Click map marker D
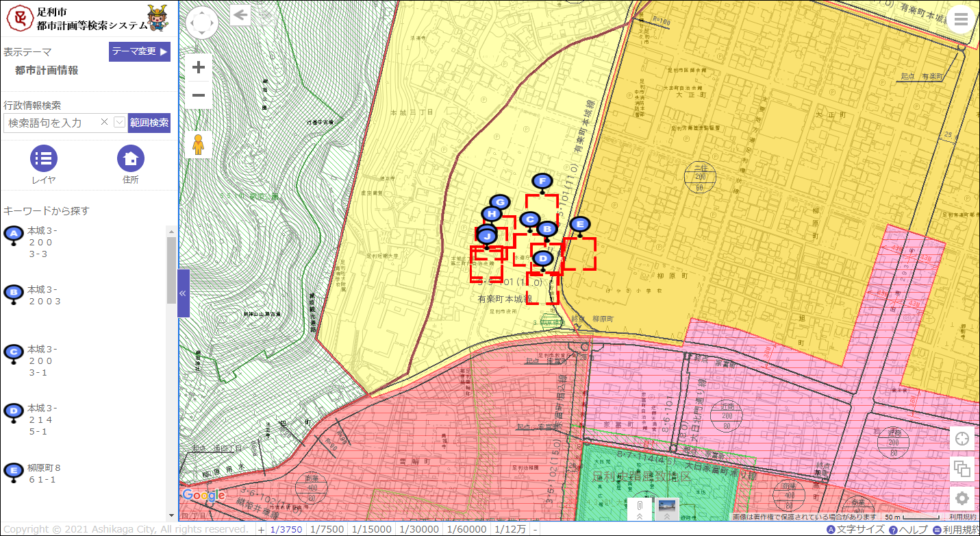Image resolution: width=980 pixels, height=536 pixels. click(x=542, y=260)
